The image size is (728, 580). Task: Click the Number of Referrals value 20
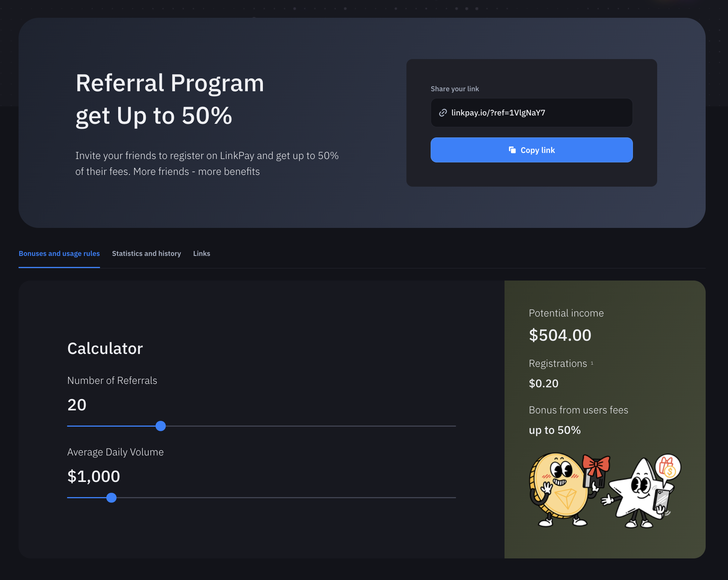[x=77, y=405]
